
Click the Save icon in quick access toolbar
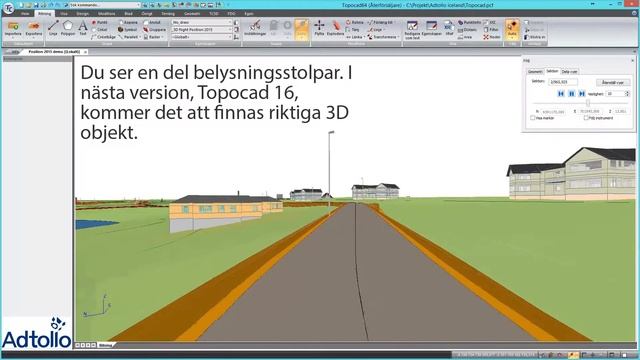click(x=36, y=5)
